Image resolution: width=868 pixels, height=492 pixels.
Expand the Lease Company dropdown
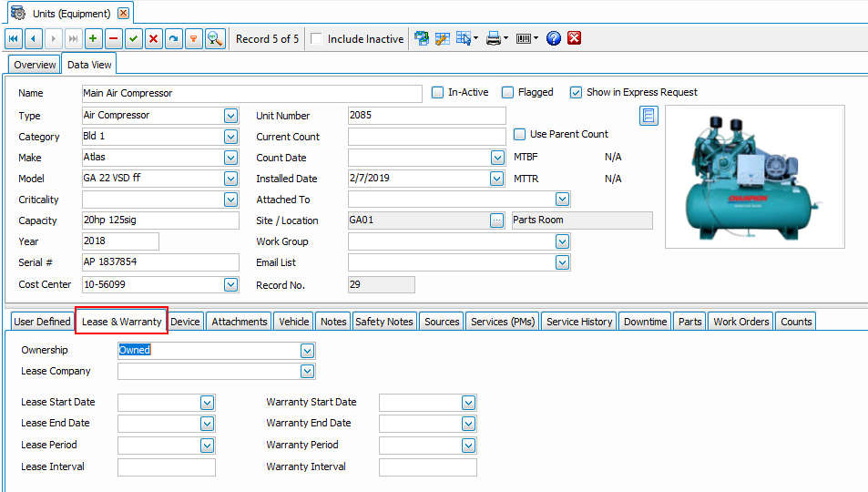click(x=307, y=371)
